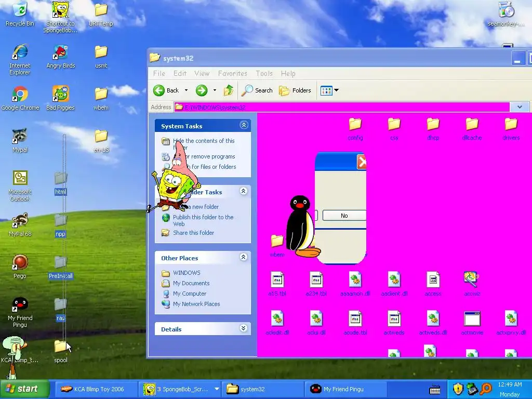Launch Microsoft Outlook from the desktop

tap(20, 186)
